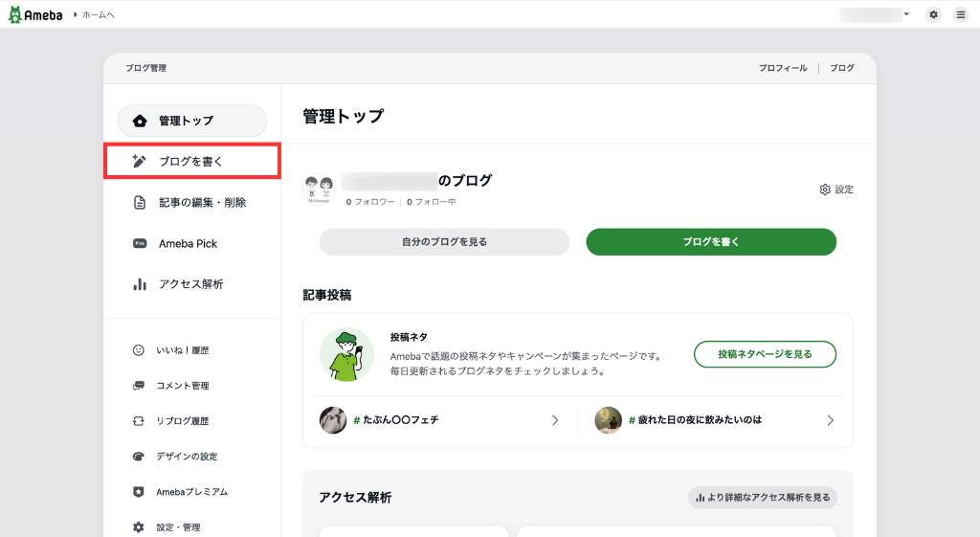Click chevron next to 疲れた日の夜に飲みたいのは
This screenshot has width=980, height=537.
(831, 421)
